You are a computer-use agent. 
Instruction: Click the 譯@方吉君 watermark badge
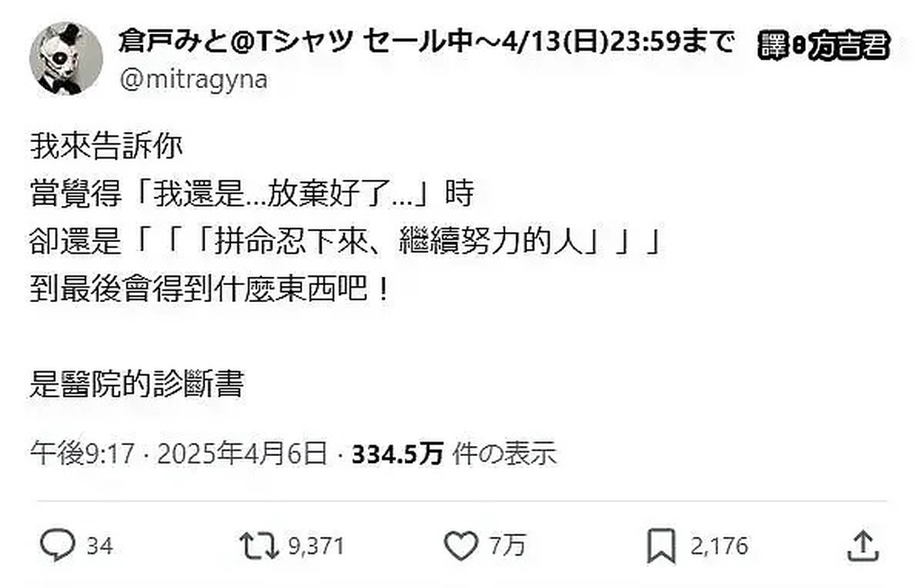click(824, 45)
